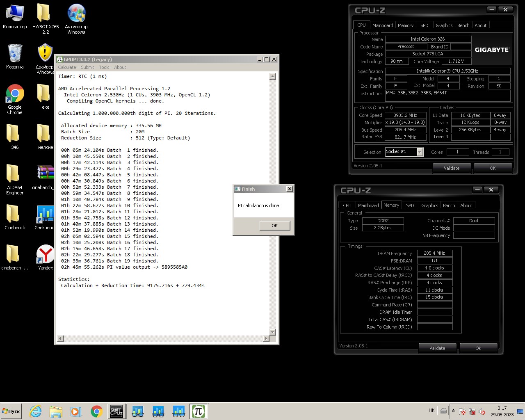Click GPUPI vertical scrollbar down arrow
This screenshot has height=420, width=525.
273,332
